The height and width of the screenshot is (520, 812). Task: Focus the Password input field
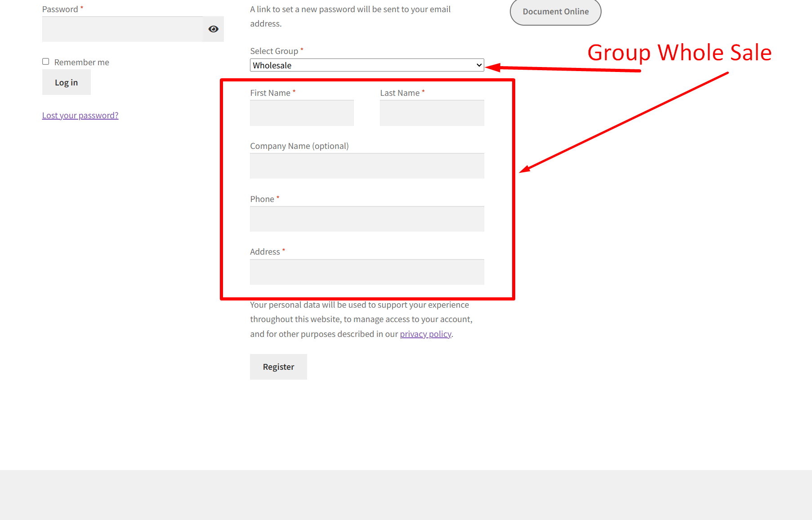click(122, 29)
